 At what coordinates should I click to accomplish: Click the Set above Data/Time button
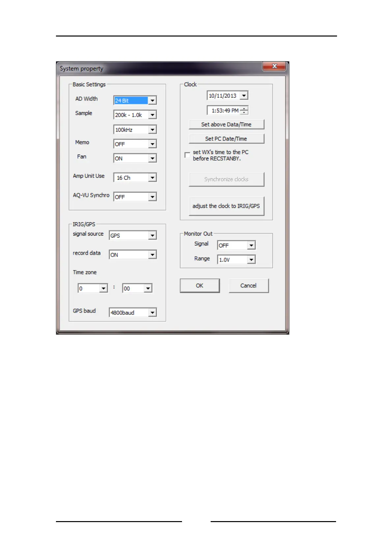coord(226,124)
